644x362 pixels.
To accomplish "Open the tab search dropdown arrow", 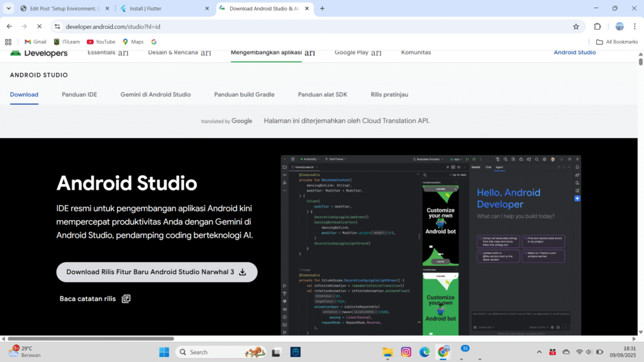I will [x=9, y=8].
